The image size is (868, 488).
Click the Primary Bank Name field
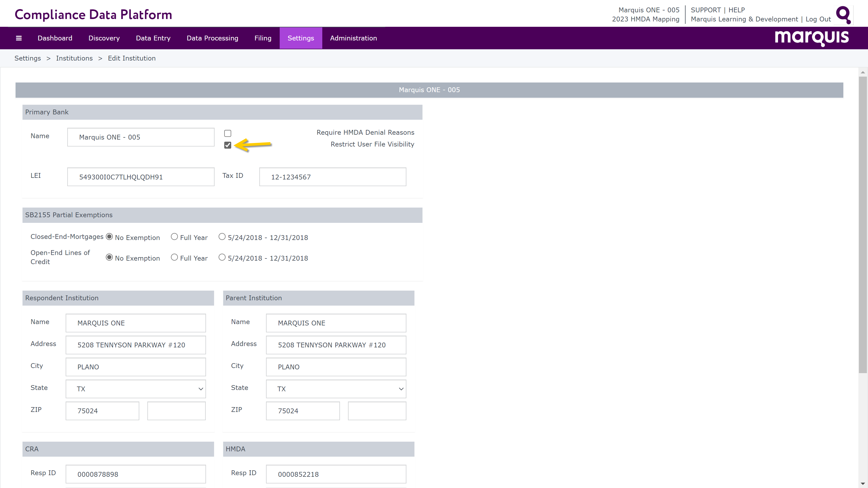click(x=141, y=137)
